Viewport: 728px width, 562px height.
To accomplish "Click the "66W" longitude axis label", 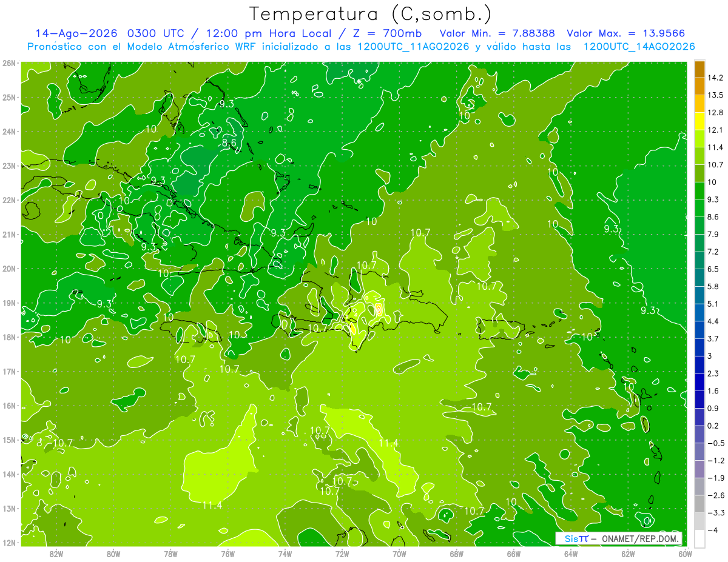I will pyautogui.click(x=513, y=553).
